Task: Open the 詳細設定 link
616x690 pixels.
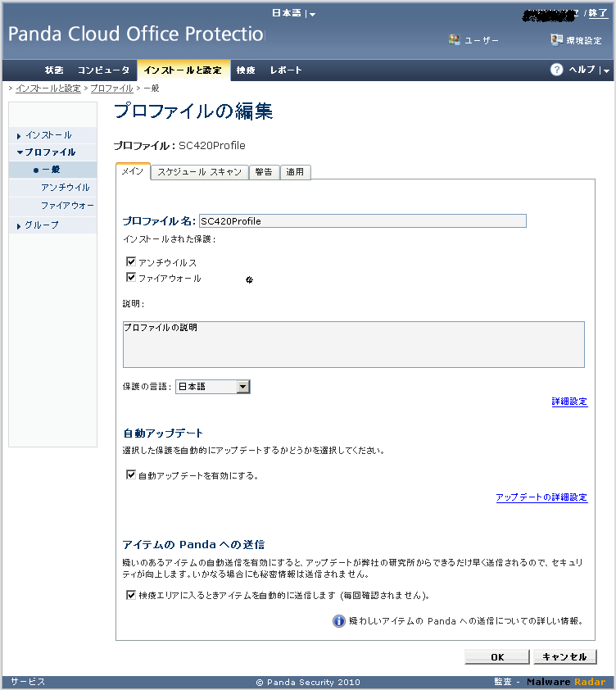Action: [569, 402]
